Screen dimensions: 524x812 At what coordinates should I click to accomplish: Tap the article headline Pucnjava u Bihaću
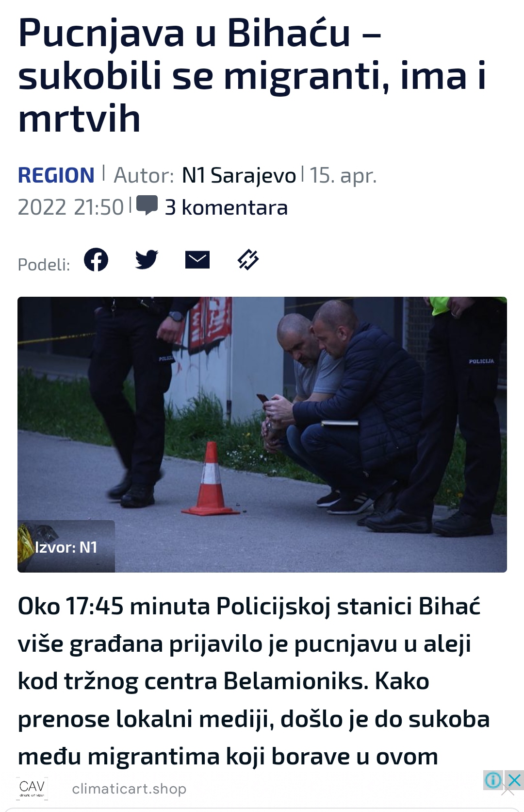point(252,76)
